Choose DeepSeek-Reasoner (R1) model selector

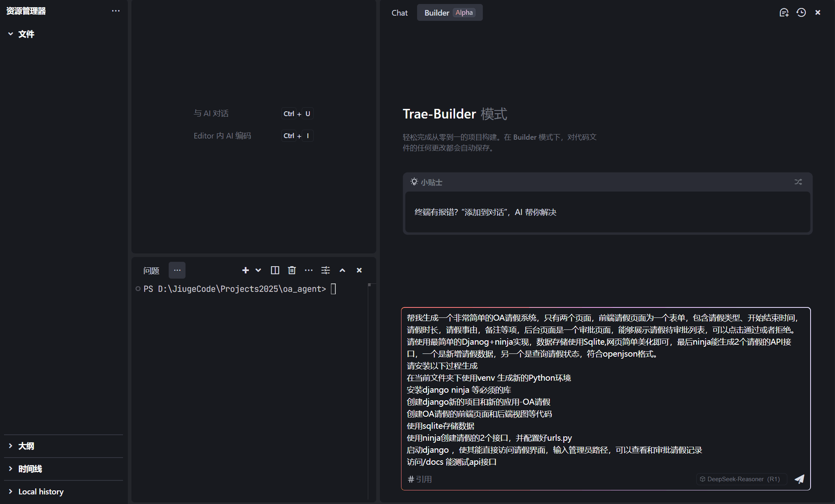tap(741, 479)
